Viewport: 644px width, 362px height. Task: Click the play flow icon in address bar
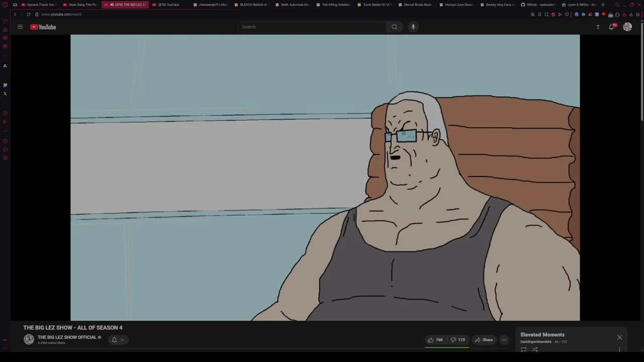tap(560, 14)
